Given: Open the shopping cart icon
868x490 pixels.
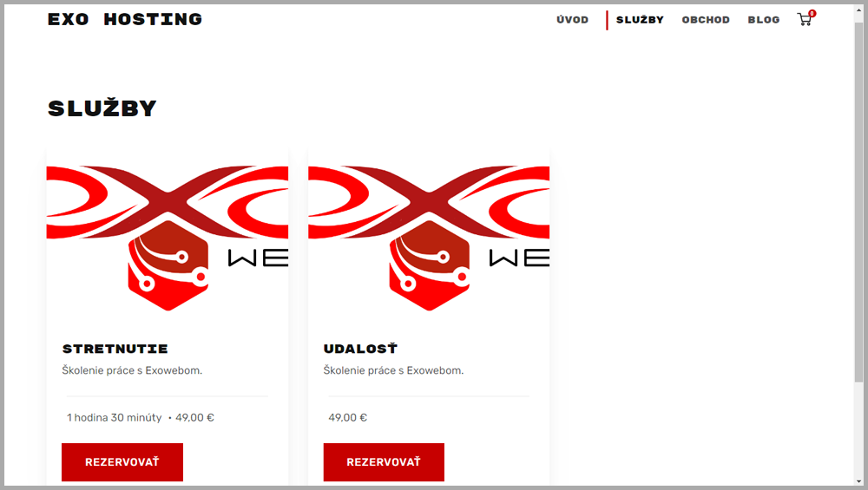Looking at the screenshot, I should click(x=805, y=20).
